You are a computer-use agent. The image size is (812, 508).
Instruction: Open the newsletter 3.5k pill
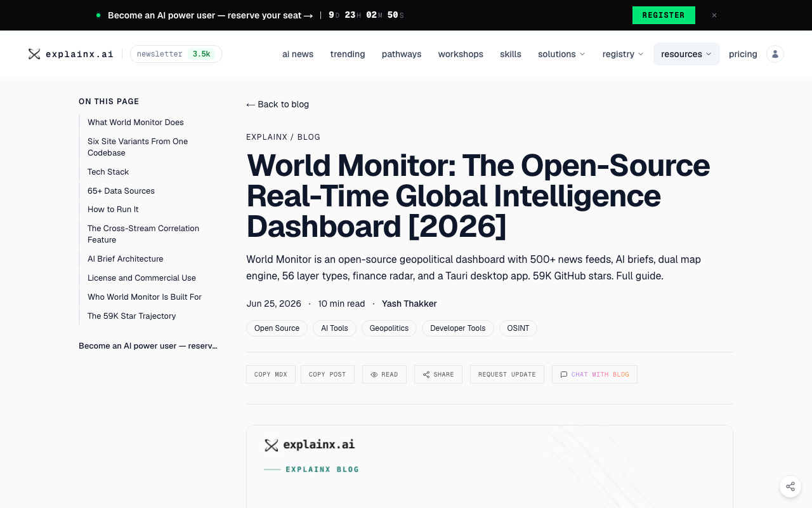coord(176,54)
